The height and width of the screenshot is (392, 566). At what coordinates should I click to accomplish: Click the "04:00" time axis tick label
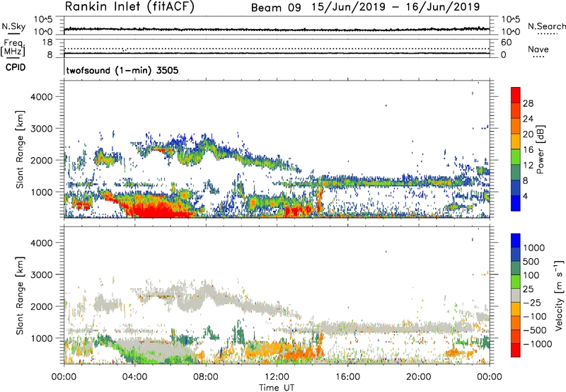point(135,377)
